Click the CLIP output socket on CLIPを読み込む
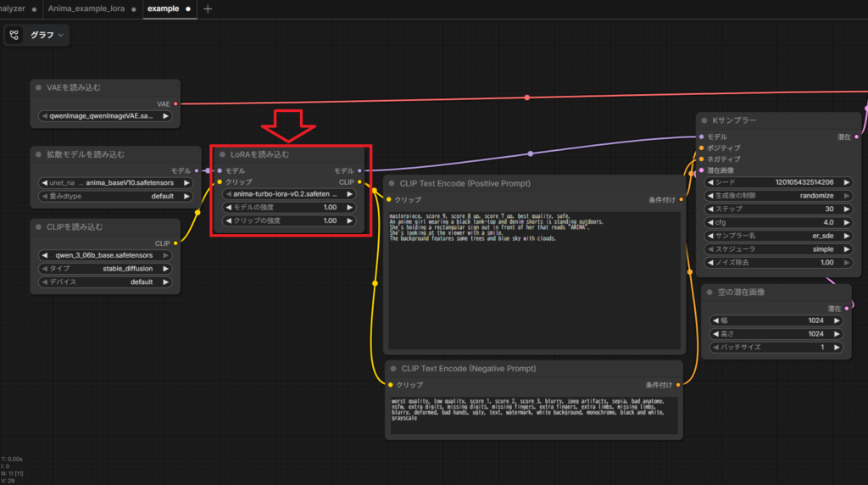This screenshot has height=485, width=868. [x=175, y=243]
